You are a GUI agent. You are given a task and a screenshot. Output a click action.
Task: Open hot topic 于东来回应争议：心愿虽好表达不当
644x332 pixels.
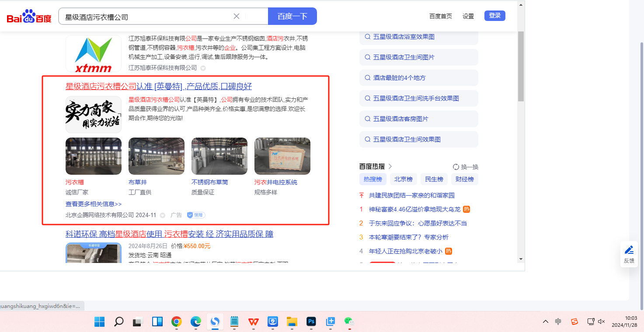click(x=418, y=223)
